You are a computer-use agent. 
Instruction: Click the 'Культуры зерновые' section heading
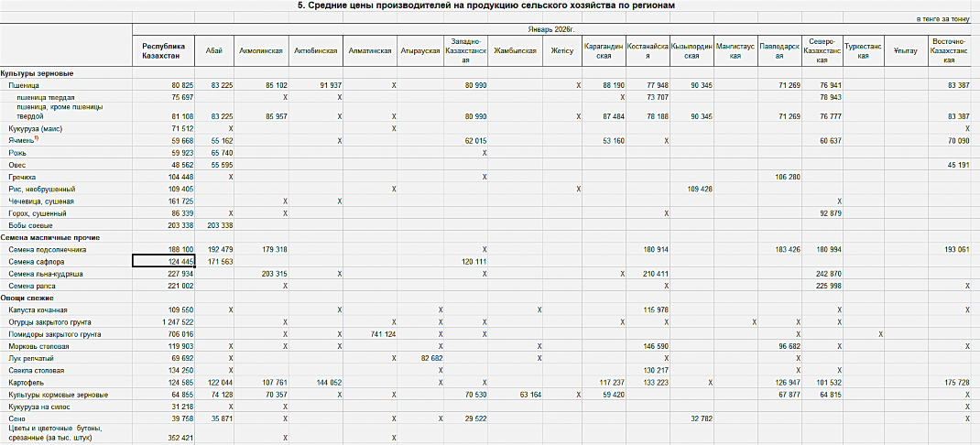(37, 73)
